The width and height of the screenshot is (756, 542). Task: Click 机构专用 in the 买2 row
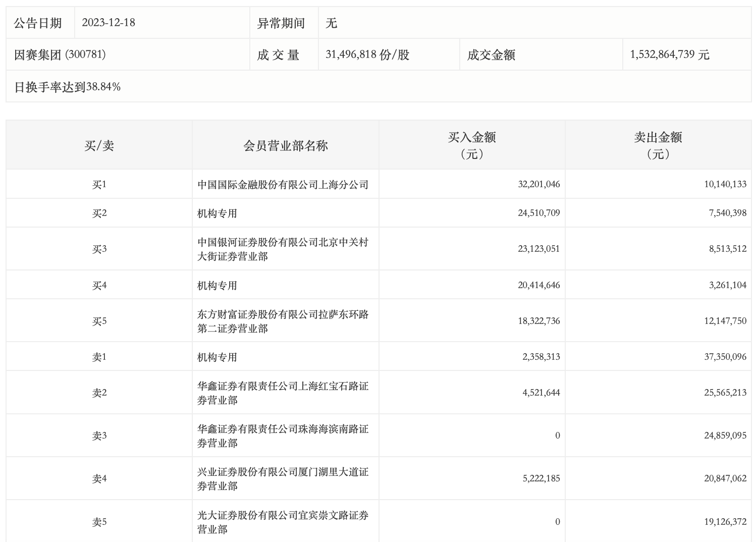coord(218,213)
